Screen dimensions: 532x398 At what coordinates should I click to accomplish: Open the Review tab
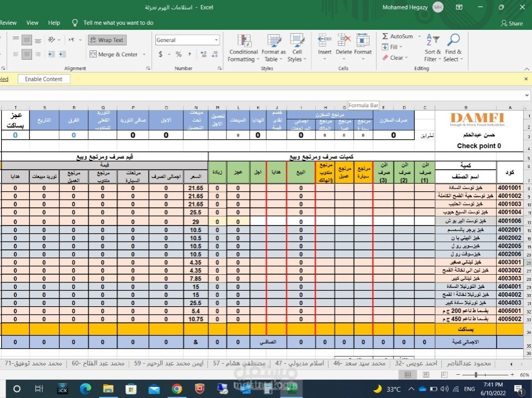pos(8,23)
